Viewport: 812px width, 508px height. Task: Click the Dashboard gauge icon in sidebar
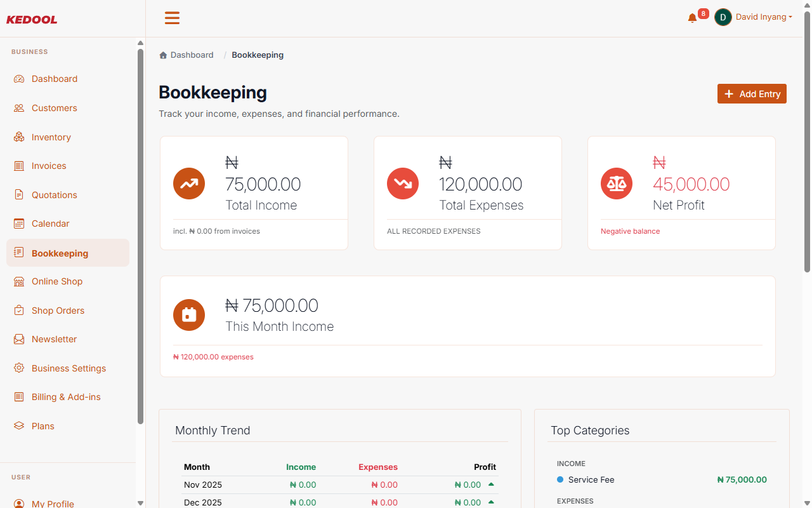coord(19,79)
